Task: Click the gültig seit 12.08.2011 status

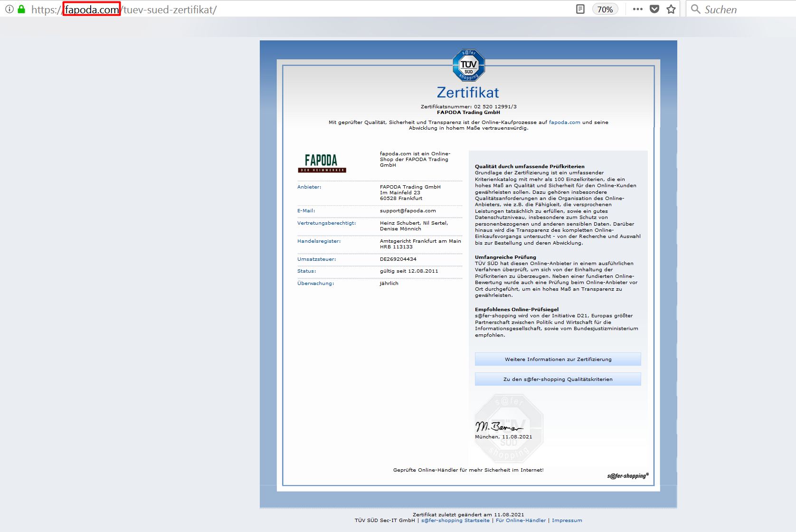Action: (x=409, y=271)
